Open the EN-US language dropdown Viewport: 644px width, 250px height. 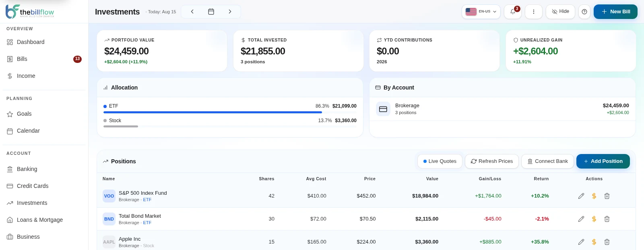pyautogui.click(x=481, y=12)
